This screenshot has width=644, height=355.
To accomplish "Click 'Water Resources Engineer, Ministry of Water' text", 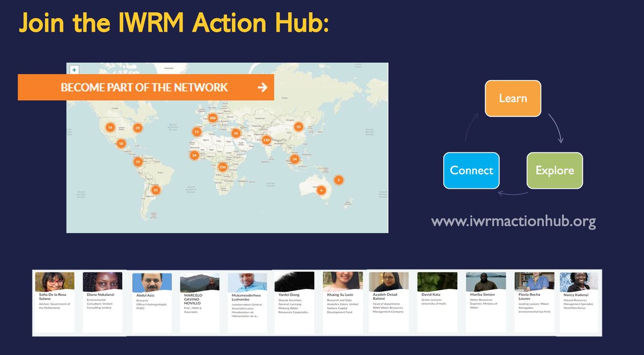I will [484, 304].
